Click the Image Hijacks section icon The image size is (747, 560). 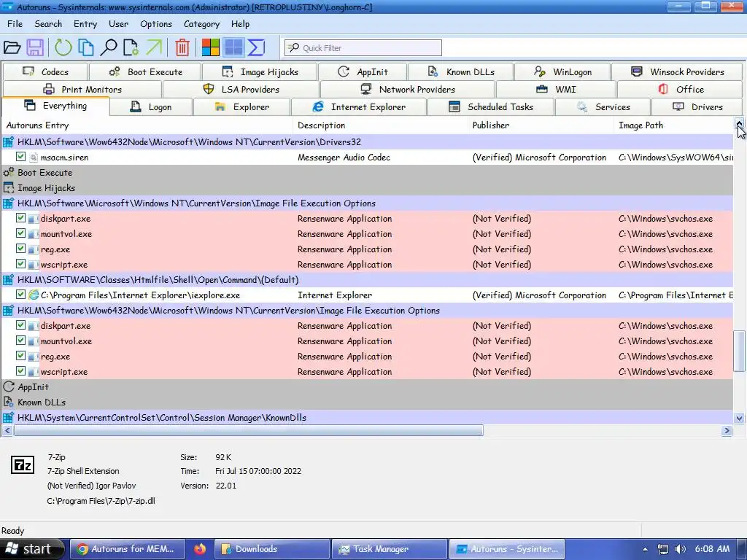click(x=8, y=187)
